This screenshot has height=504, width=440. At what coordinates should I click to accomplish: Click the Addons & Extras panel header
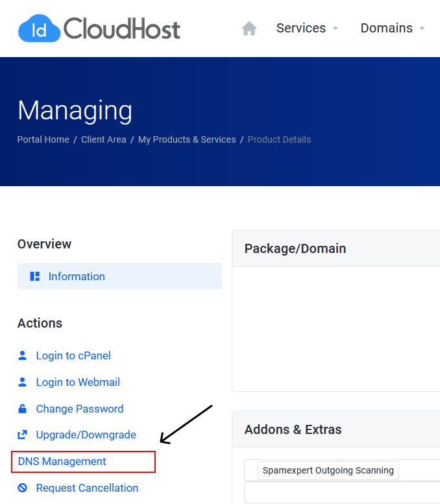pyautogui.click(x=293, y=429)
